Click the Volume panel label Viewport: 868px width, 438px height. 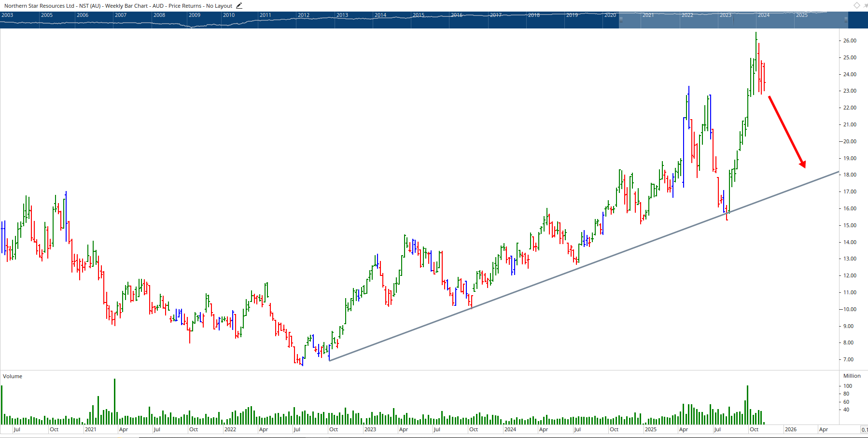(12, 376)
